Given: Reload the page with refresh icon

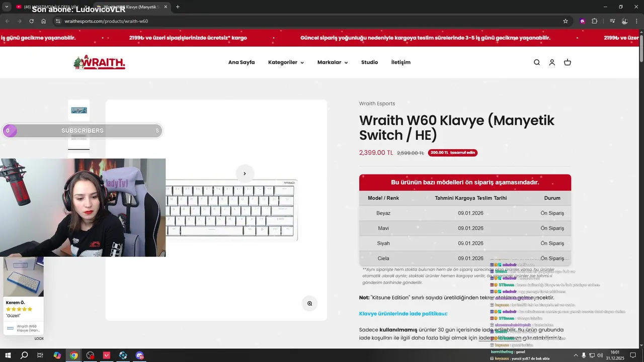Looking at the screenshot, I should (31, 21).
